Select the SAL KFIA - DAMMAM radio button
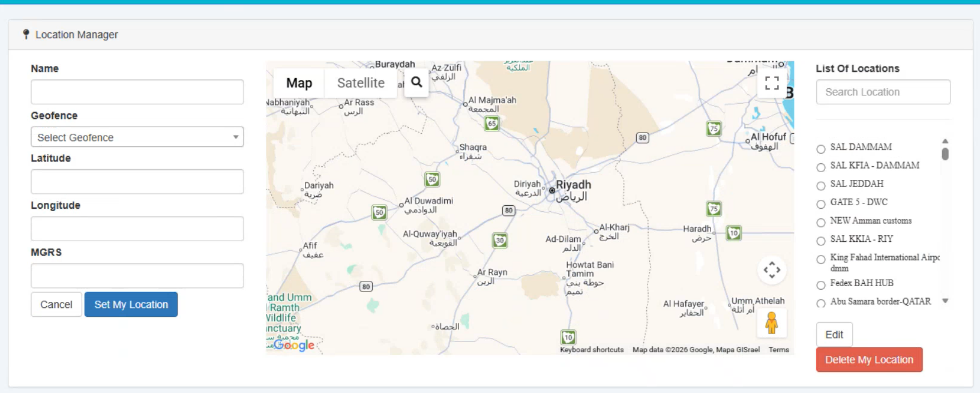 coord(821,167)
